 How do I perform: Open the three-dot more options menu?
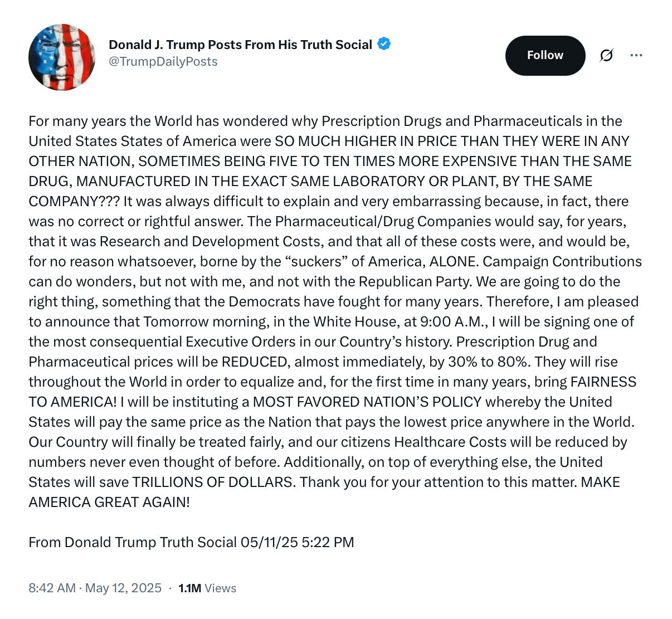tap(636, 55)
